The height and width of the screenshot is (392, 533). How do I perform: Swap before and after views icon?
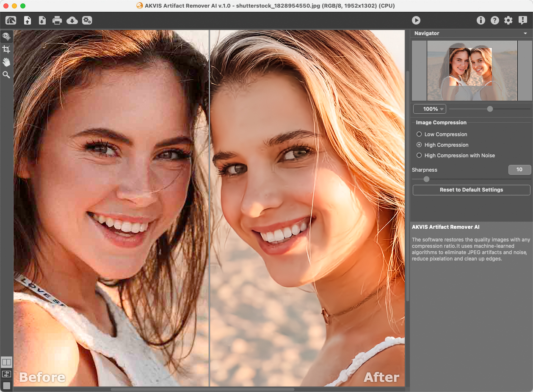[x=6, y=374]
